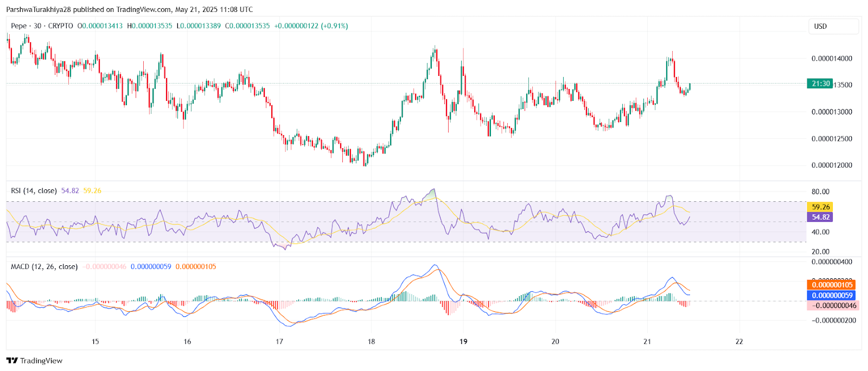This screenshot has width=868, height=371.
Task: Click the yellow 59.26 RSI value tag
Action: click(820, 207)
